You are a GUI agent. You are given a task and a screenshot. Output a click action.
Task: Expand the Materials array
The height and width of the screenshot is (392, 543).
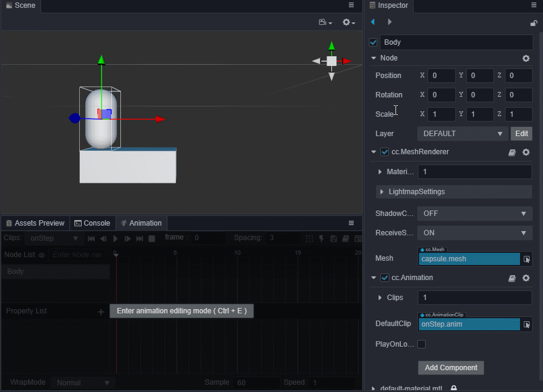(380, 172)
